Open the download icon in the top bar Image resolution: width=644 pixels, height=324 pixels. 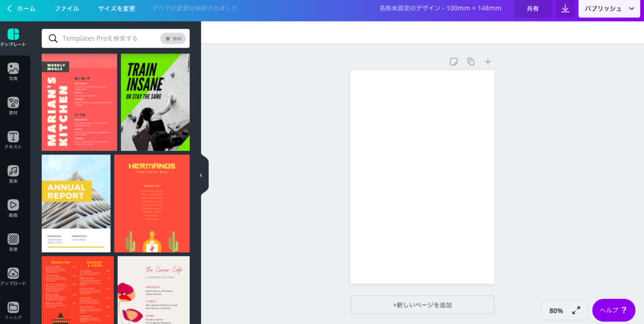(565, 9)
